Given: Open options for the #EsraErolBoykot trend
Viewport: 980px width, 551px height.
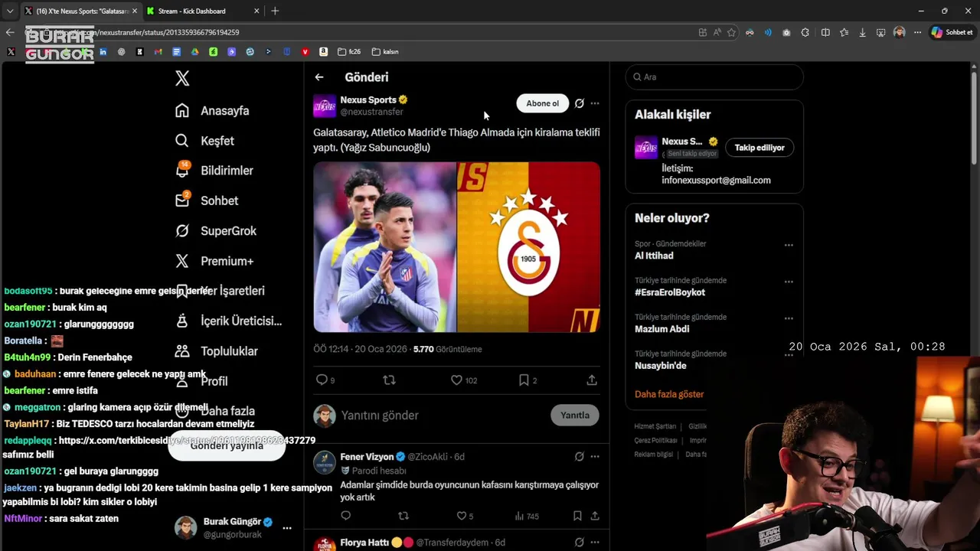Looking at the screenshot, I should (789, 282).
